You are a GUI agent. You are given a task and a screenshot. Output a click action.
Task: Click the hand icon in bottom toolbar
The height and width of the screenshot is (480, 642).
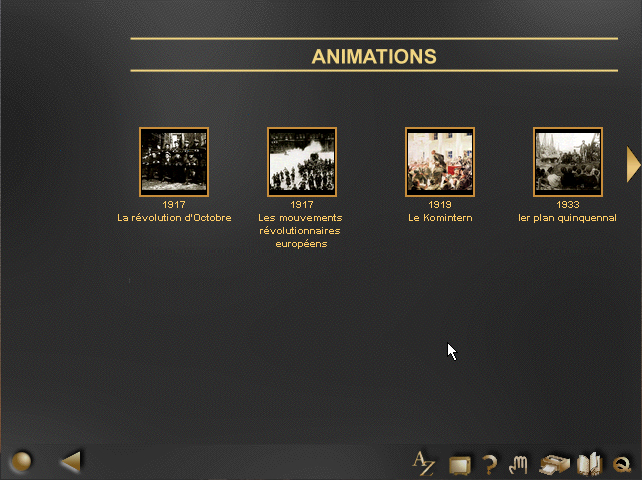[x=518, y=464]
